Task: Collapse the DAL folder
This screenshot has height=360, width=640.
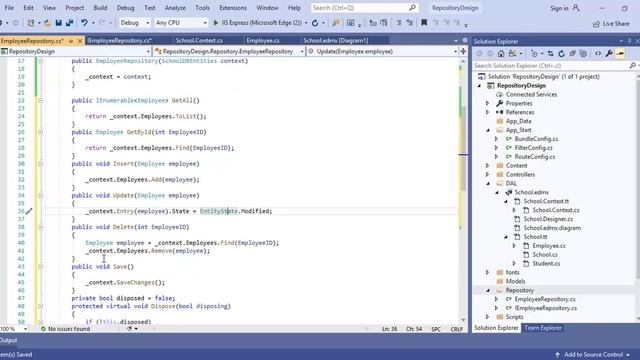Action: click(x=488, y=184)
